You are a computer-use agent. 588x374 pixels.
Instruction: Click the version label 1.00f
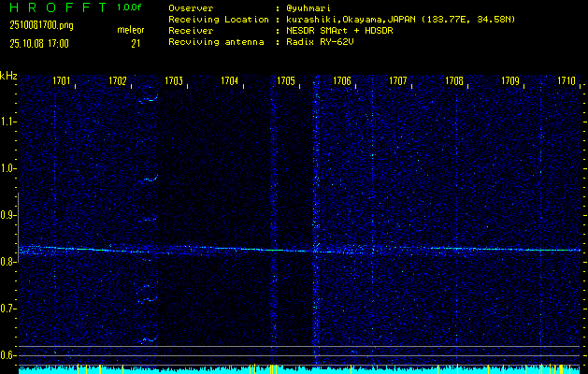pos(129,7)
